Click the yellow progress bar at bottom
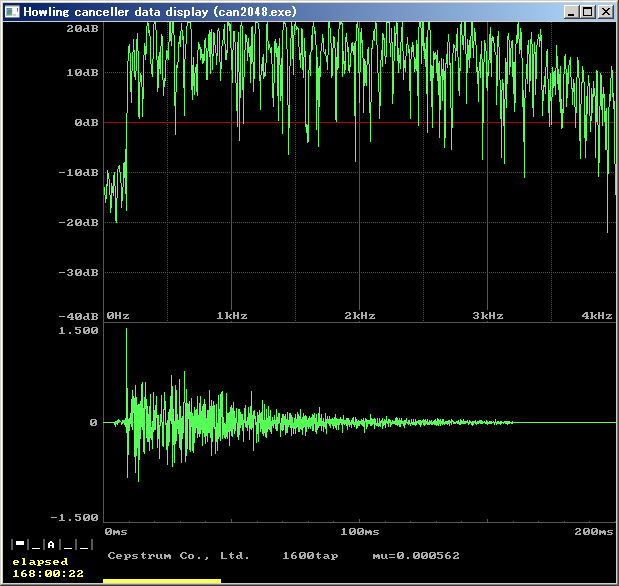 pyautogui.click(x=163, y=580)
